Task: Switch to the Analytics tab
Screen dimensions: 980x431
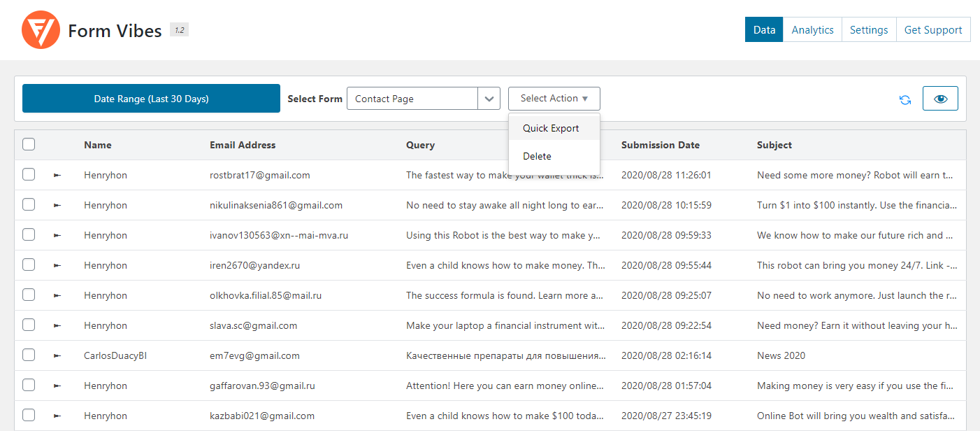Action: coord(812,30)
